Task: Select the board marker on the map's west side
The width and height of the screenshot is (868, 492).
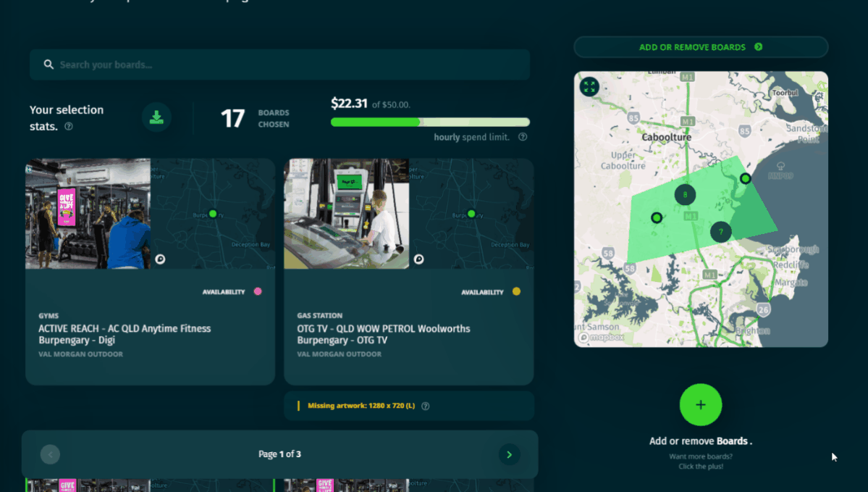Action: point(657,218)
